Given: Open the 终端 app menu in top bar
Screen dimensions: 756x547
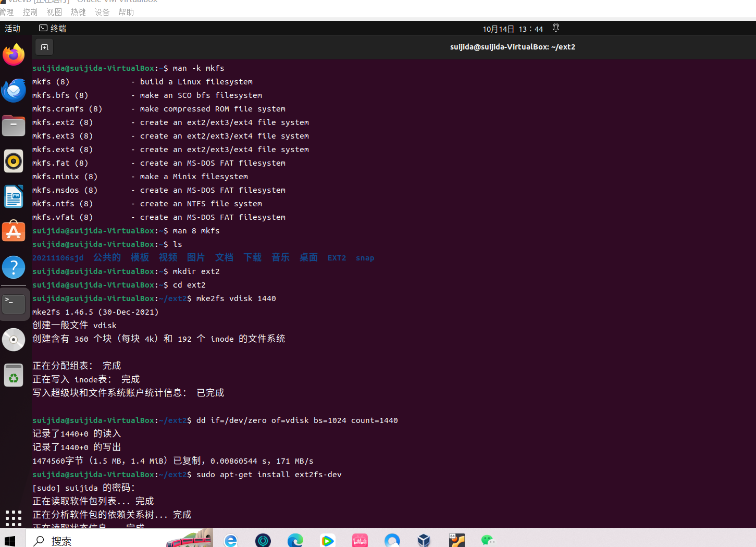Looking at the screenshot, I should point(53,28).
